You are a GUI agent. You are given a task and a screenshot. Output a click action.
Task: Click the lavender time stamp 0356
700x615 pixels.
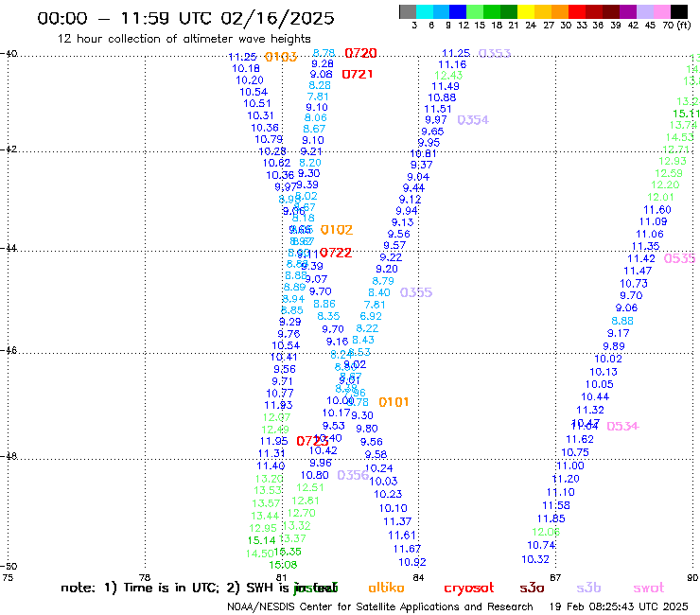353,475
